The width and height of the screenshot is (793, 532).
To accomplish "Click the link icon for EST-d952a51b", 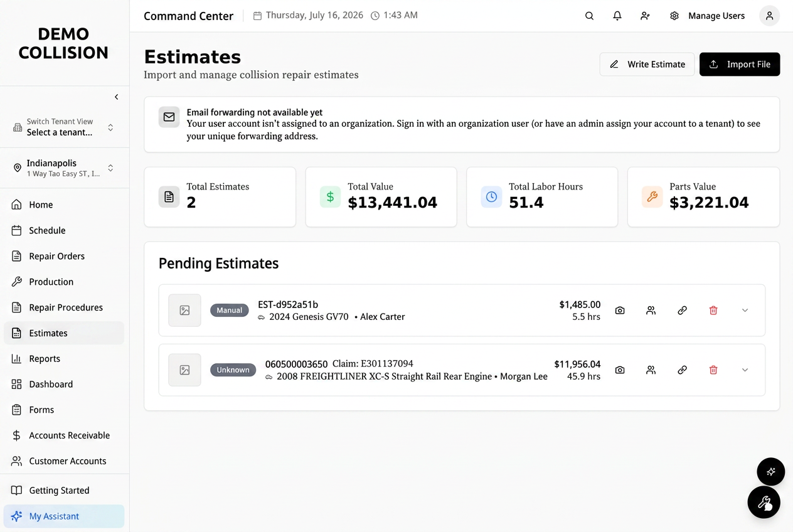I will click(682, 311).
